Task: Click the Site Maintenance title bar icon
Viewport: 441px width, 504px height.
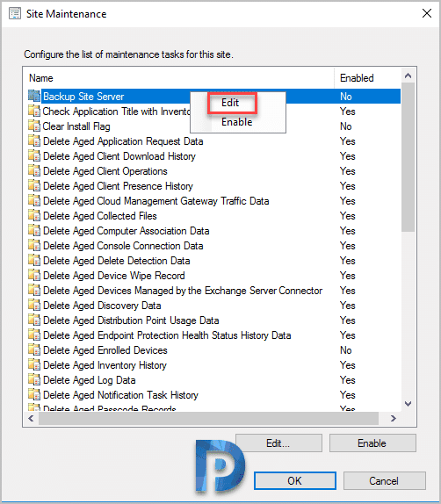Action: 15,14
